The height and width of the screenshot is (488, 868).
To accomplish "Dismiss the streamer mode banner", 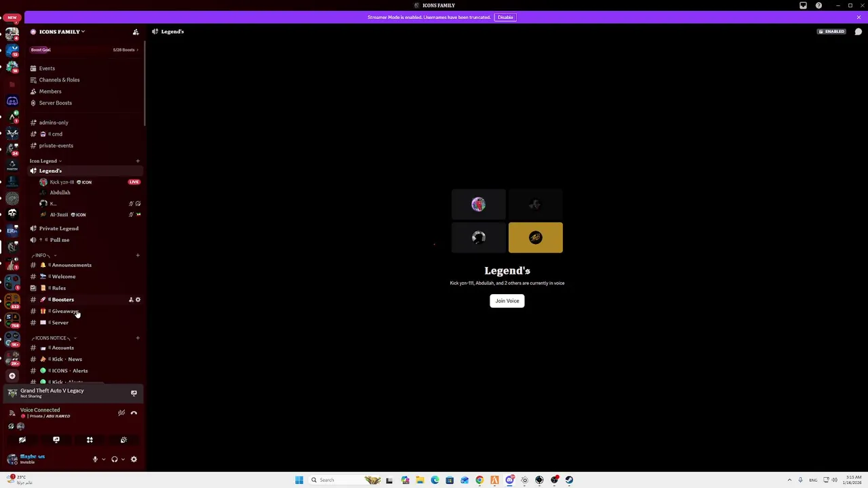I will pyautogui.click(x=859, y=18).
